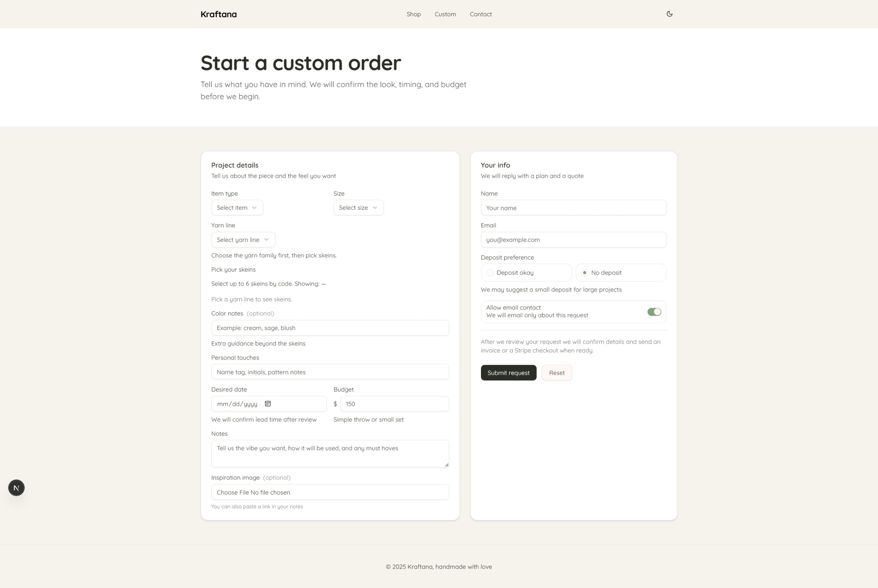The height and width of the screenshot is (588, 878).
Task: Focus the Your name input field
Action: [573, 208]
